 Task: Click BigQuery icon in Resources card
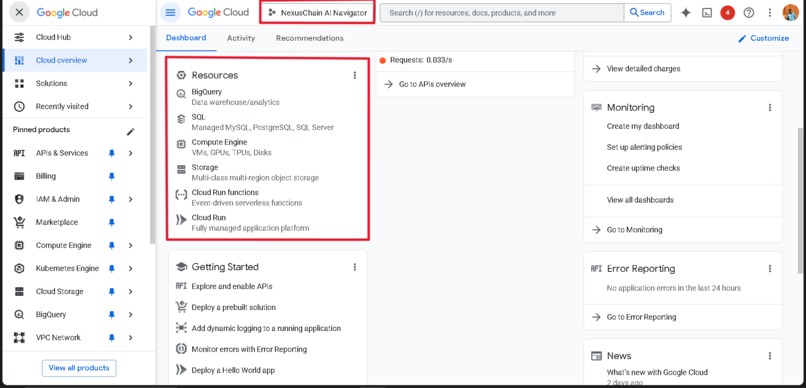point(181,94)
